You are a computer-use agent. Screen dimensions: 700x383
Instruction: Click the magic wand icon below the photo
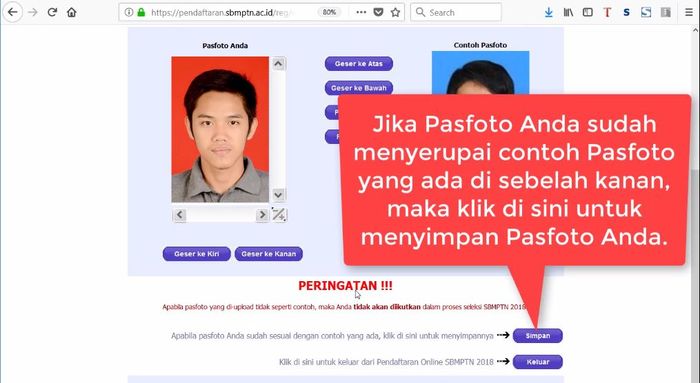279,215
